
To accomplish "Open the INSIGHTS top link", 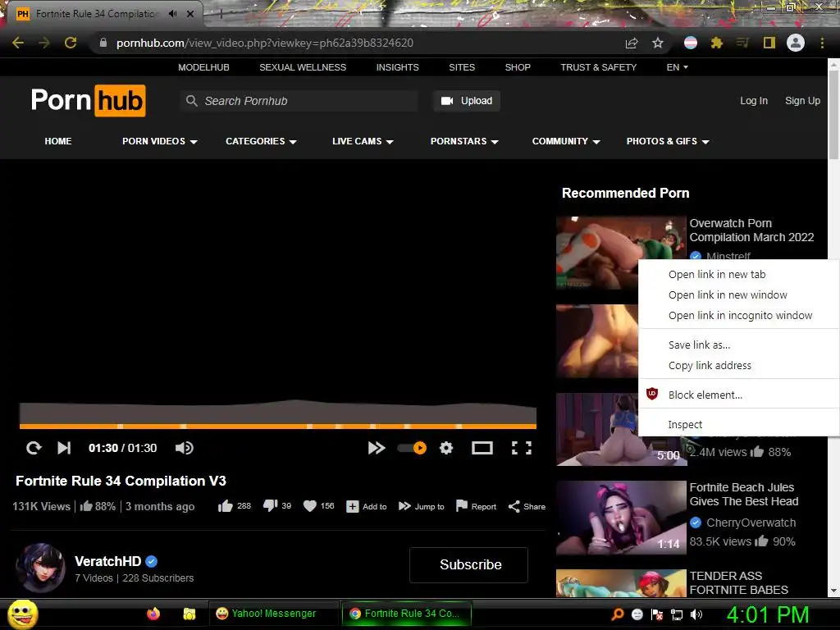I will coord(398,67).
